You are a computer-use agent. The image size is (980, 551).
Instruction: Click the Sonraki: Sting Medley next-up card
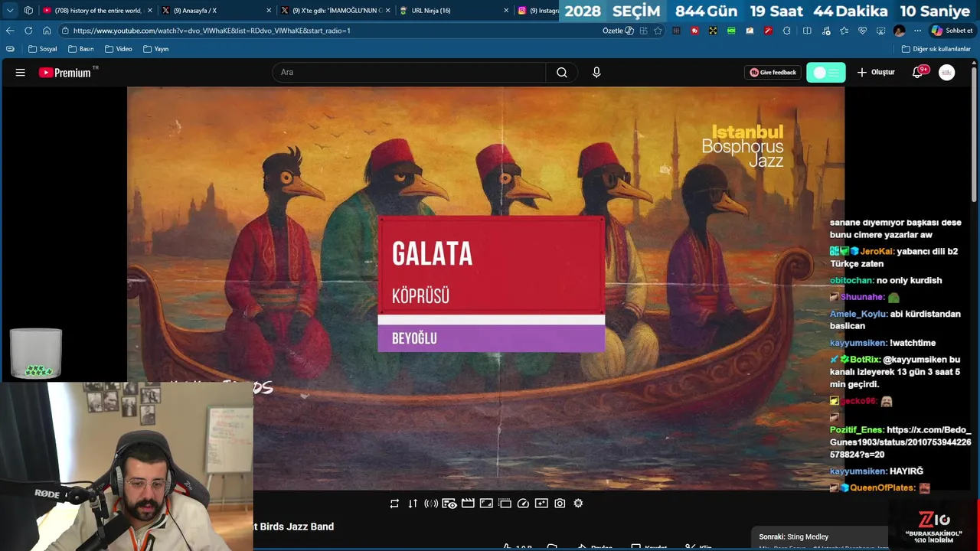point(819,536)
